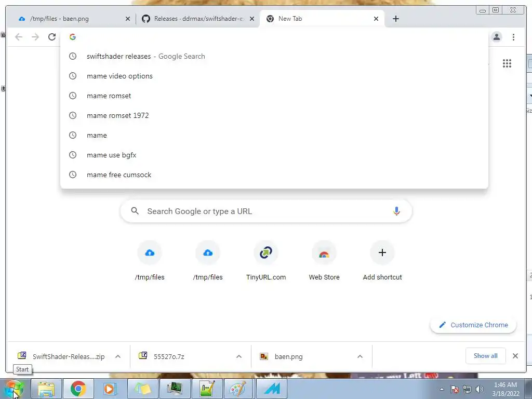Click Show all downloads

[486, 355]
